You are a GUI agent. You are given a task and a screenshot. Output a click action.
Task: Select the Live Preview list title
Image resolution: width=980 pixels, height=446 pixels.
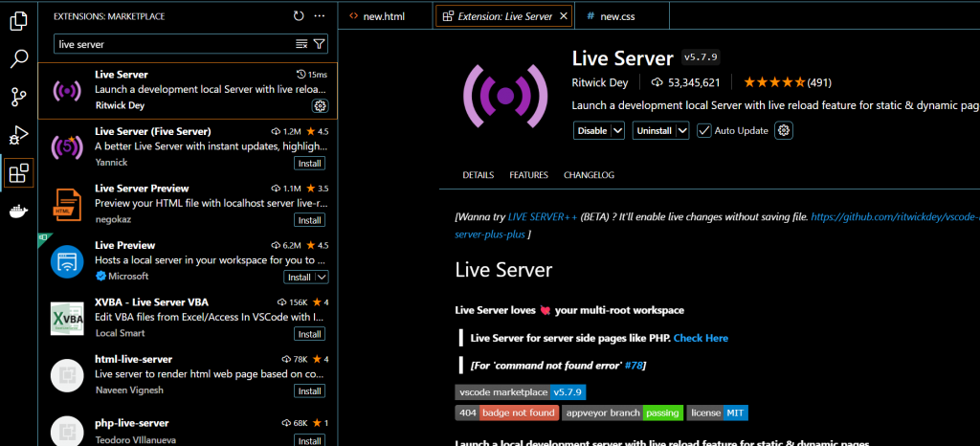pos(125,245)
